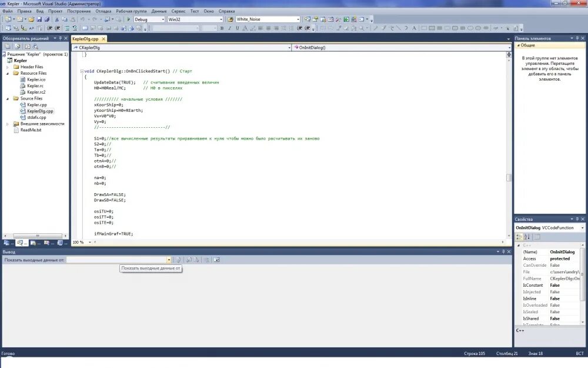Toggle Italic formatting in the toolbar

tap(229, 28)
